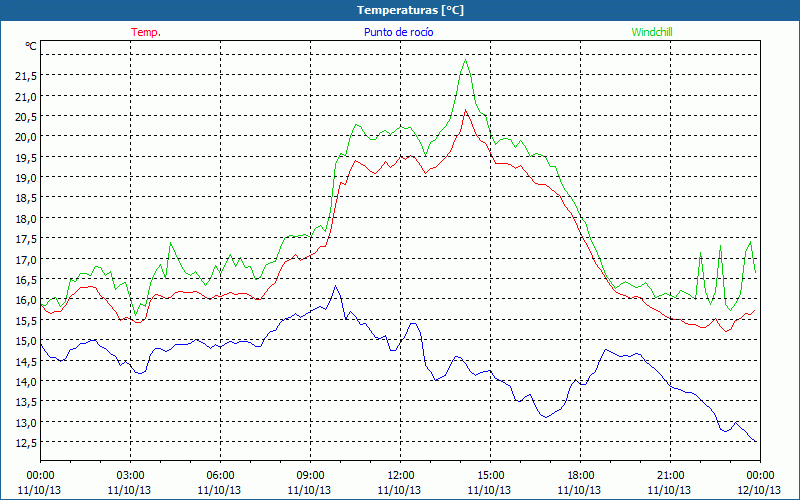
Task: Click the 17,5 y-axis value
Action: tap(26, 239)
